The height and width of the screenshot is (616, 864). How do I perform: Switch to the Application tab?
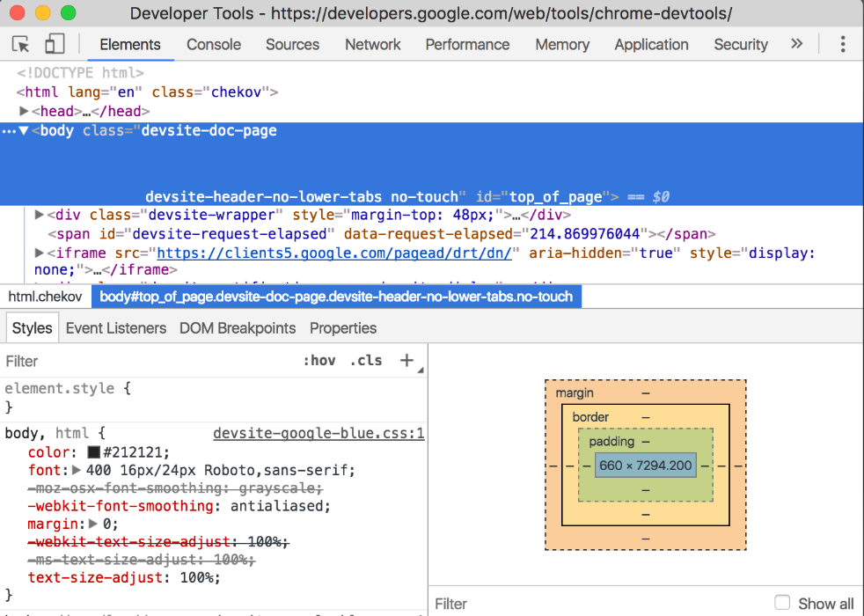(x=651, y=44)
